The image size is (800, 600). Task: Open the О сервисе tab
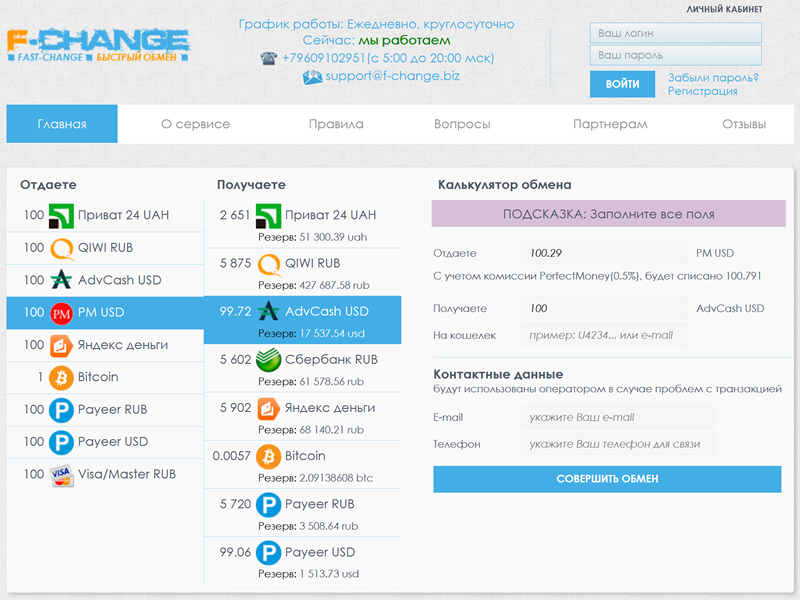(x=195, y=124)
